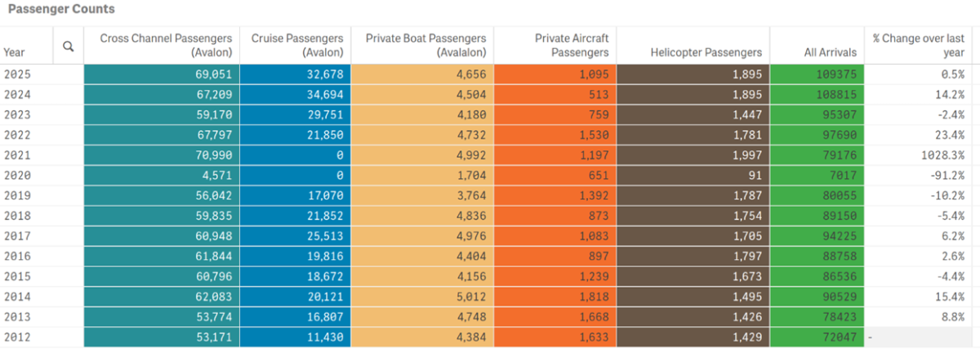Sort by Year column header
This screenshot has width=980, height=353.
coord(15,52)
